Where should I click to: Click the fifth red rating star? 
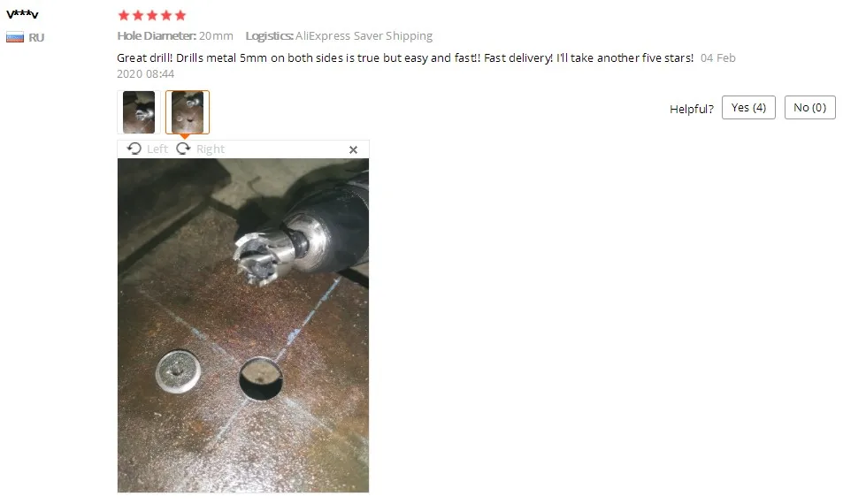click(x=180, y=15)
